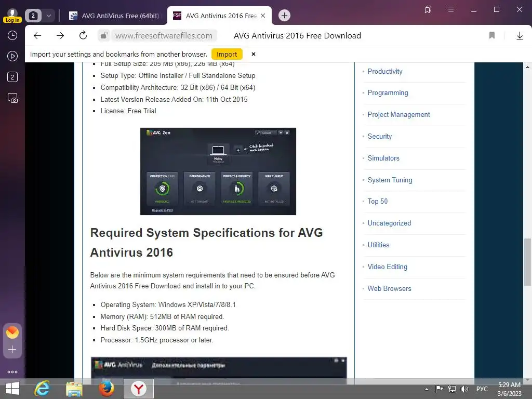Screen dimensions: 532x399
Task: Dismiss the import settings notification bar
Action: click(x=254, y=54)
